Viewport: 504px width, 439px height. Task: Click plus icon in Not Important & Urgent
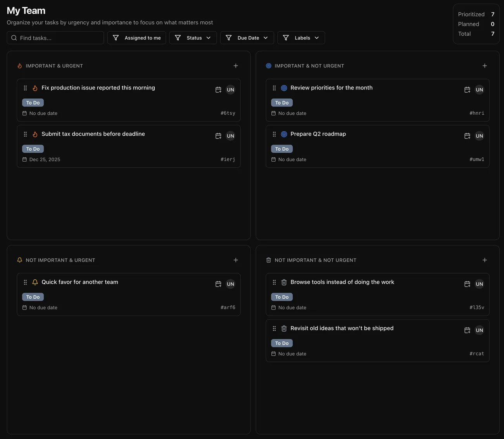pyautogui.click(x=236, y=260)
